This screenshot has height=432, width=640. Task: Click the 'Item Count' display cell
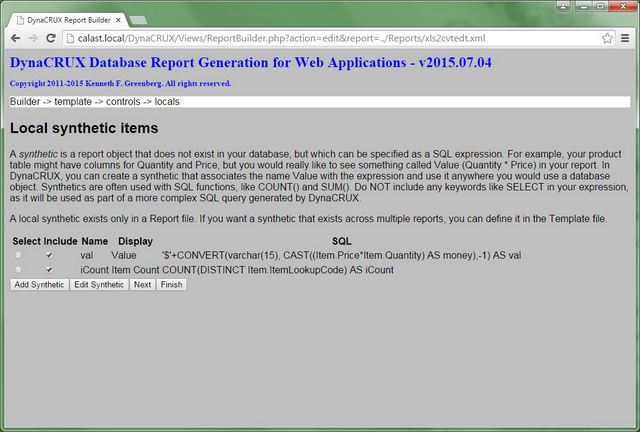tap(136, 270)
